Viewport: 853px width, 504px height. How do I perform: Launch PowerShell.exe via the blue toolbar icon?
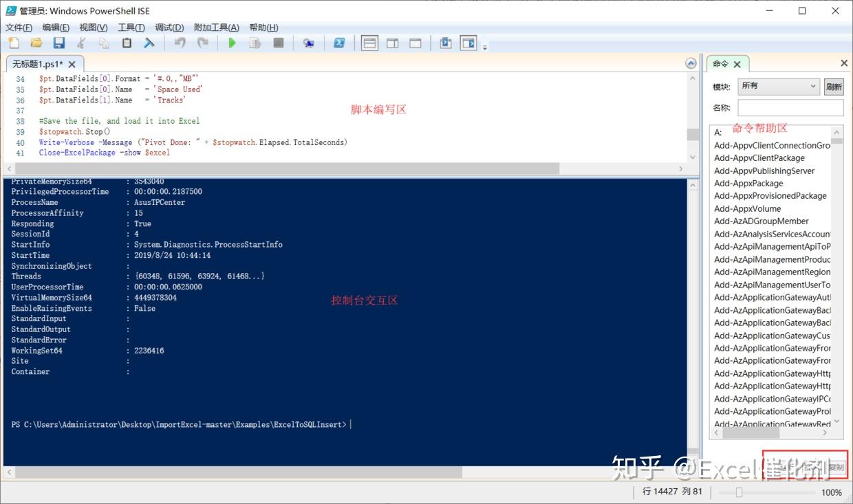pyautogui.click(x=339, y=43)
